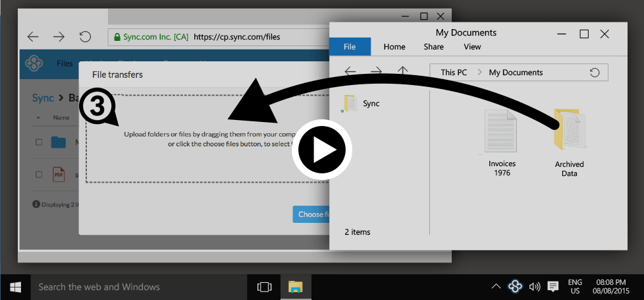Expand the Name column sort arrow
The width and height of the screenshot is (644, 300).
(38, 118)
